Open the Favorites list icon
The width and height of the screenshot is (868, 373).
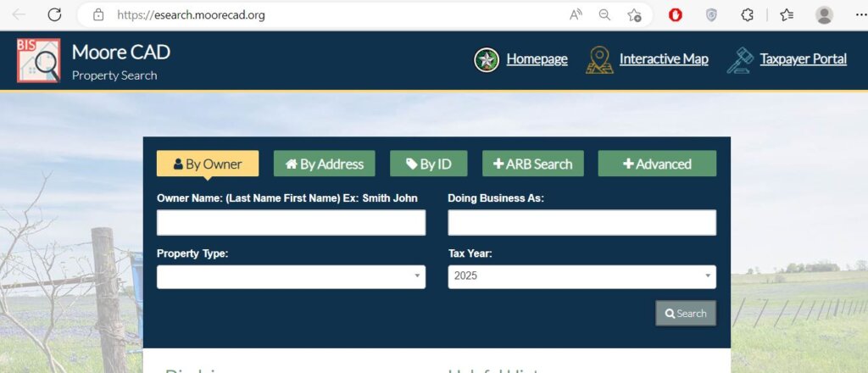point(787,15)
